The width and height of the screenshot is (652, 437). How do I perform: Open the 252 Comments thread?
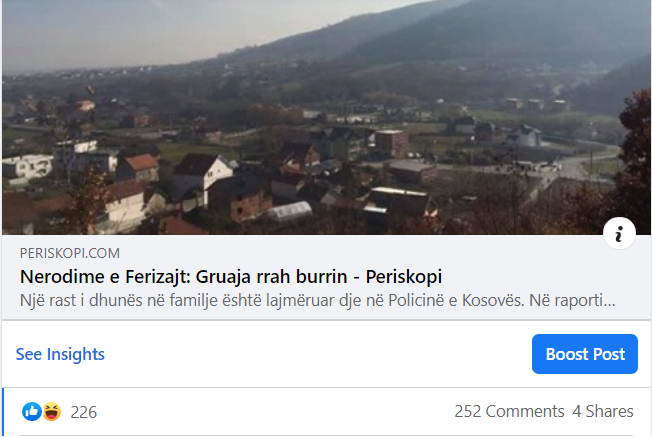pyautogui.click(x=509, y=411)
